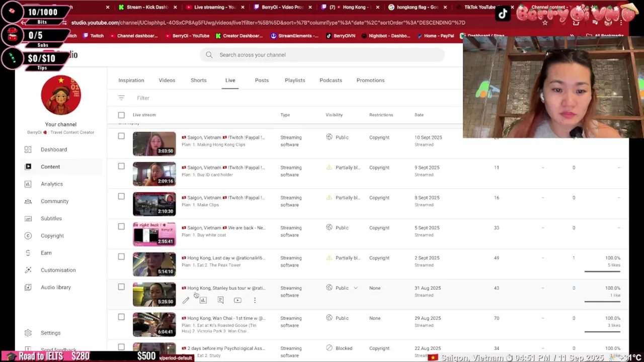Select checkbox for Hong Kong Last day stream
The image size is (644, 362).
click(121, 257)
